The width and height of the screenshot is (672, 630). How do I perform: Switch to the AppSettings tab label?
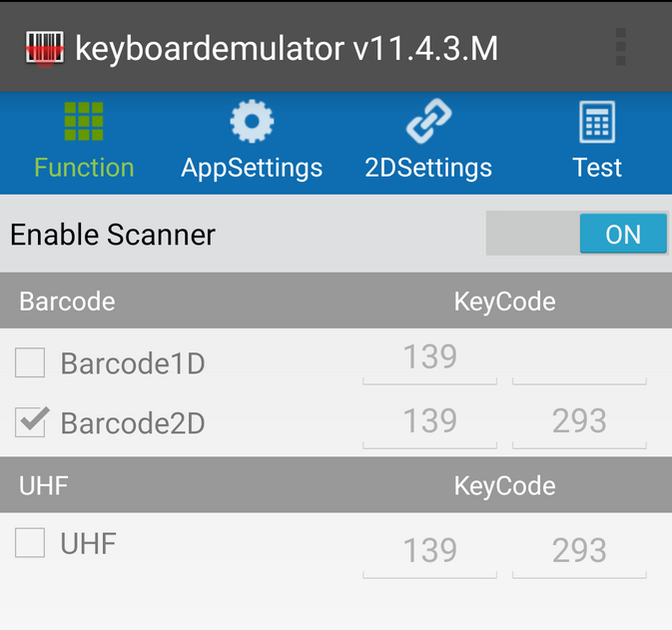[x=252, y=168]
